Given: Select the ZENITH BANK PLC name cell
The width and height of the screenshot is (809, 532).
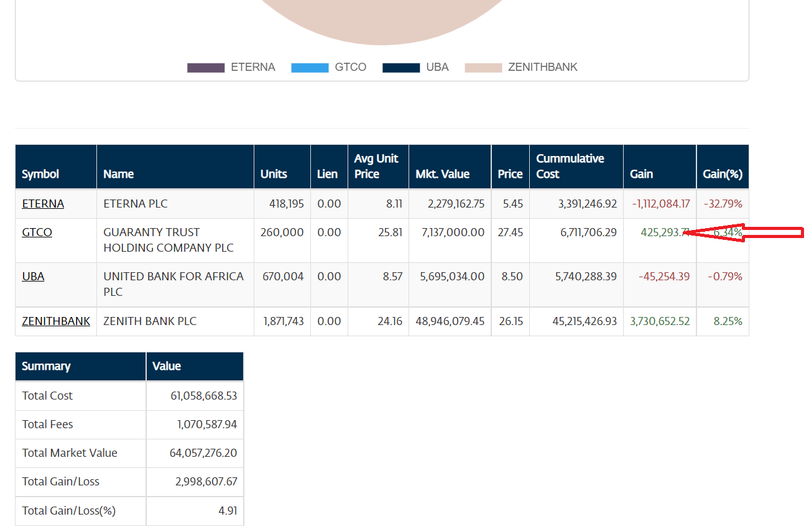Looking at the screenshot, I should [175, 321].
